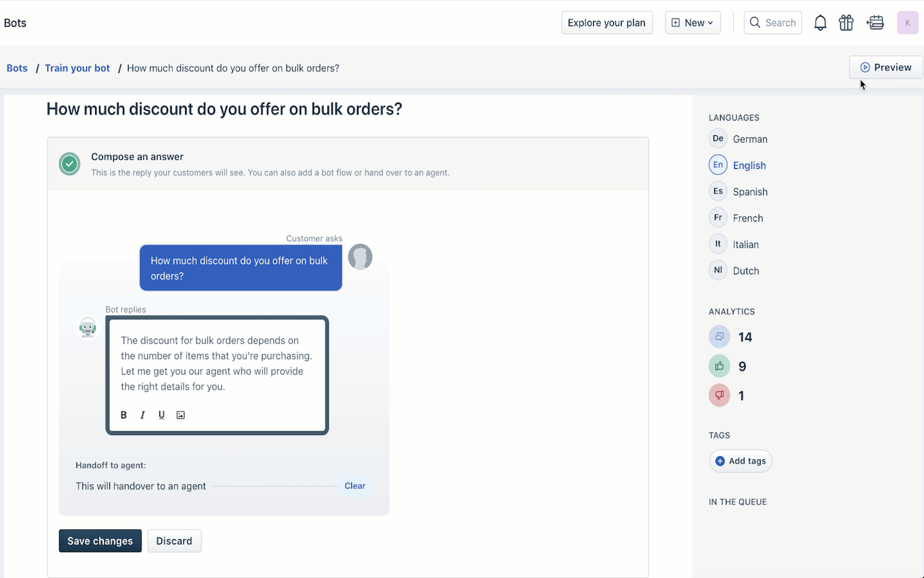Click the image insert icon
924x578 pixels.
[181, 415]
